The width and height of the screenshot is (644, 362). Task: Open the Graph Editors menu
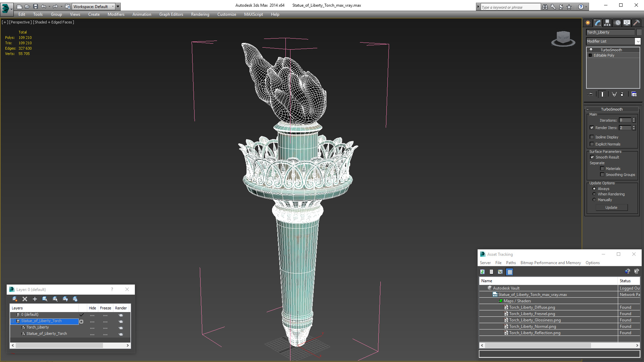(171, 14)
